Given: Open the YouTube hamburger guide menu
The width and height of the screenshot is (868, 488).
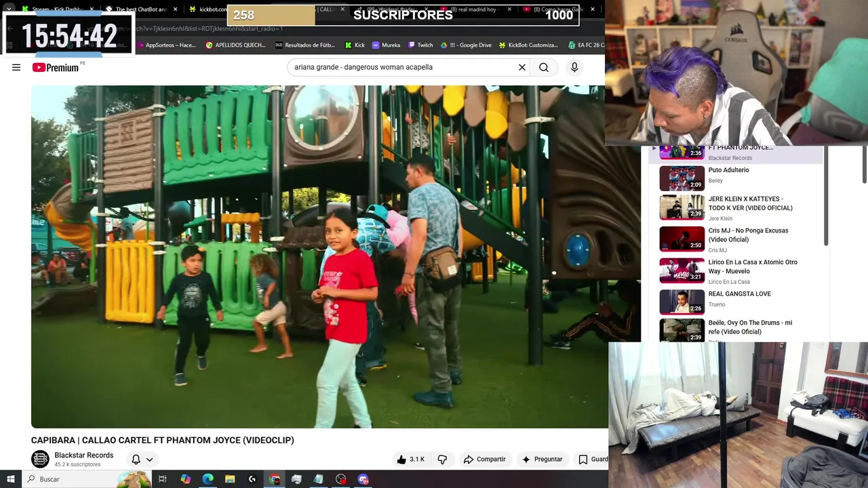Looking at the screenshot, I should point(16,67).
